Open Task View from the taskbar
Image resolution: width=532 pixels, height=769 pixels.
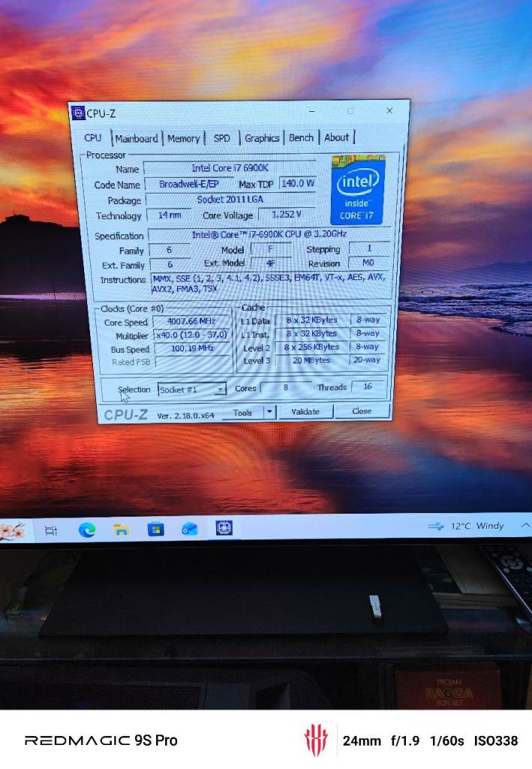click(51, 530)
